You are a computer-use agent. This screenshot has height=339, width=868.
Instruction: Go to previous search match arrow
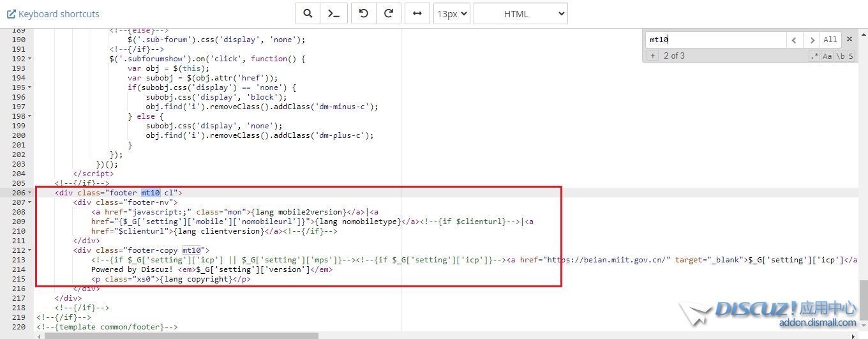click(x=794, y=40)
